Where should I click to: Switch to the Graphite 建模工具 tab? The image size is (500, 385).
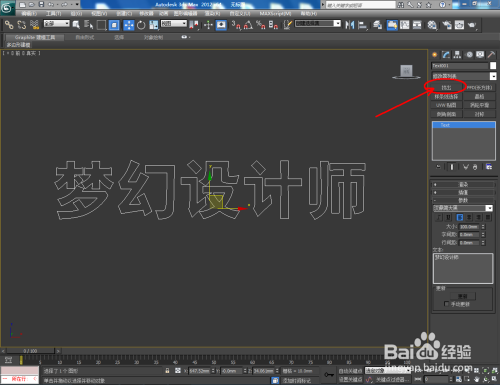coord(35,37)
